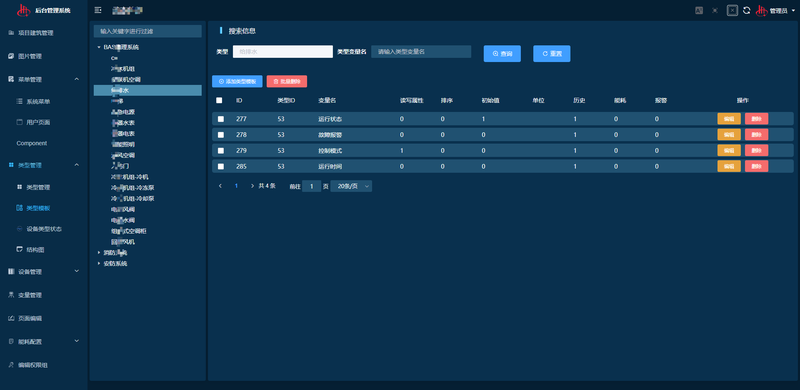Click the 变量管理 variable icon
This screenshot has height=390, width=800.
tap(11, 295)
